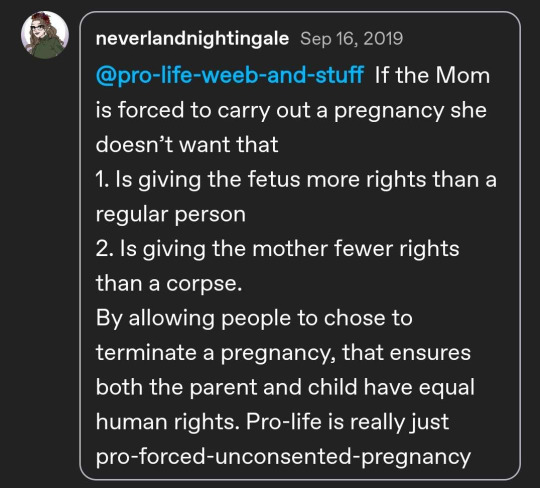Click the words 'Pro-life is really just'
Image resolution: width=540 pixels, height=488 pixels.
tap(347, 422)
